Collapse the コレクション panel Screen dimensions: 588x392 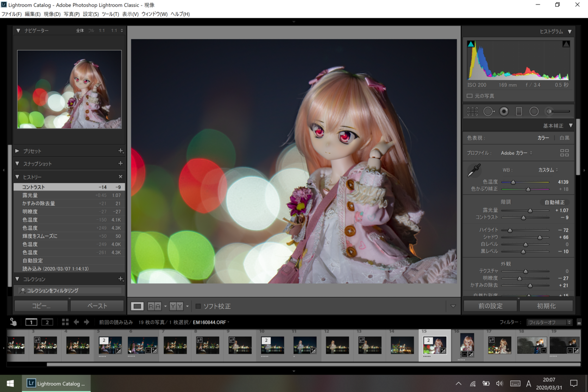pyautogui.click(x=18, y=279)
